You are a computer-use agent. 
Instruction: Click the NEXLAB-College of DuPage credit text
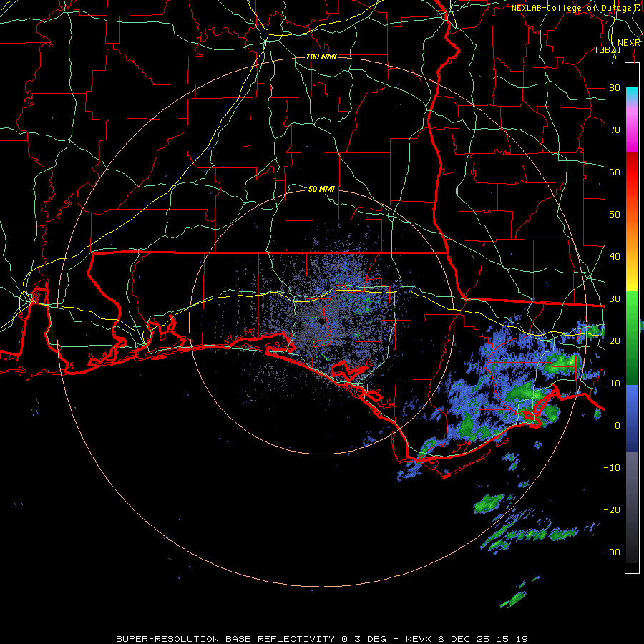click(x=577, y=8)
